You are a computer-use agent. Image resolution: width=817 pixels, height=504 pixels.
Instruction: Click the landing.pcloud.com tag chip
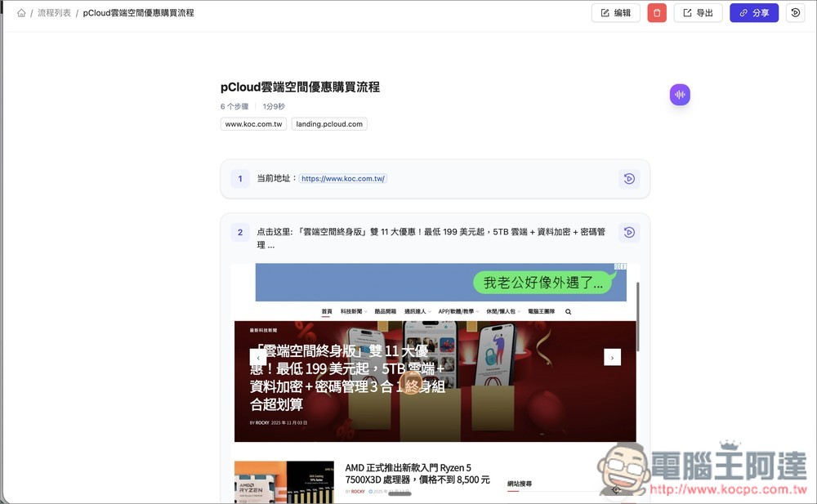pyautogui.click(x=328, y=123)
